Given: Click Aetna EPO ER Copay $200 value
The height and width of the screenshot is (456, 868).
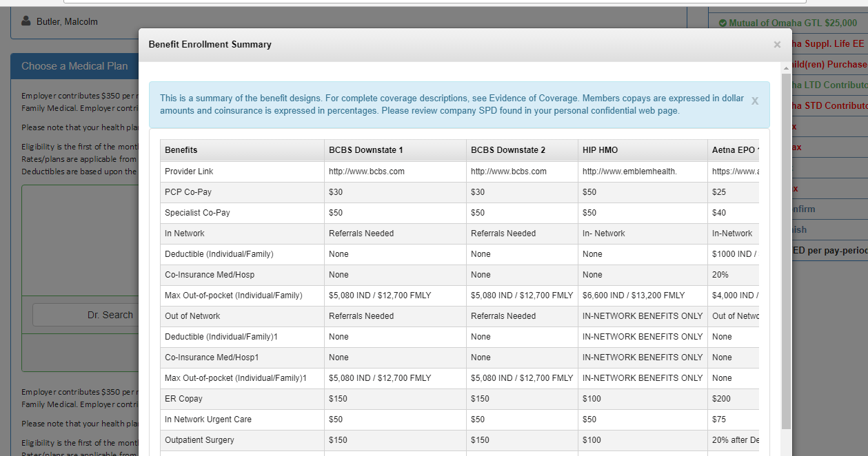Looking at the screenshot, I should (x=721, y=399).
